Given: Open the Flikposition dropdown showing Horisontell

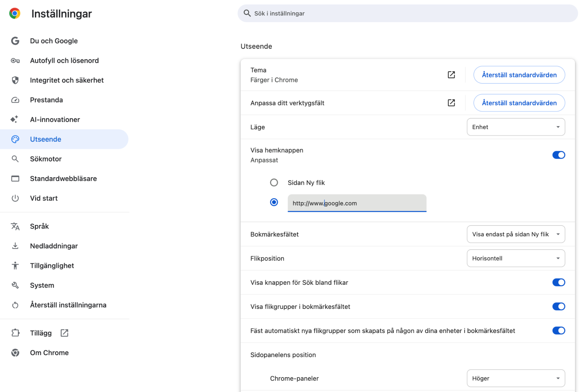Looking at the screenshot, I should pos(516,258).
